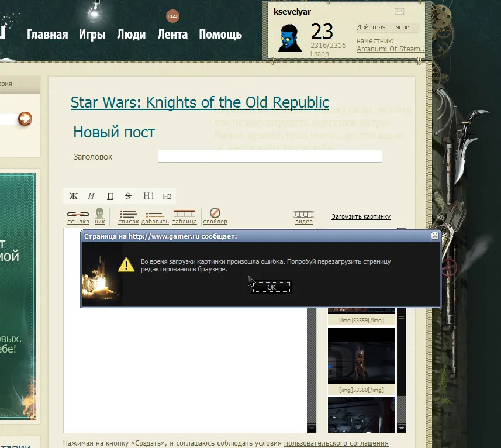Click the ksevelyar username
The height and width of the screenshot is (448, 501).
pos(292,12)
